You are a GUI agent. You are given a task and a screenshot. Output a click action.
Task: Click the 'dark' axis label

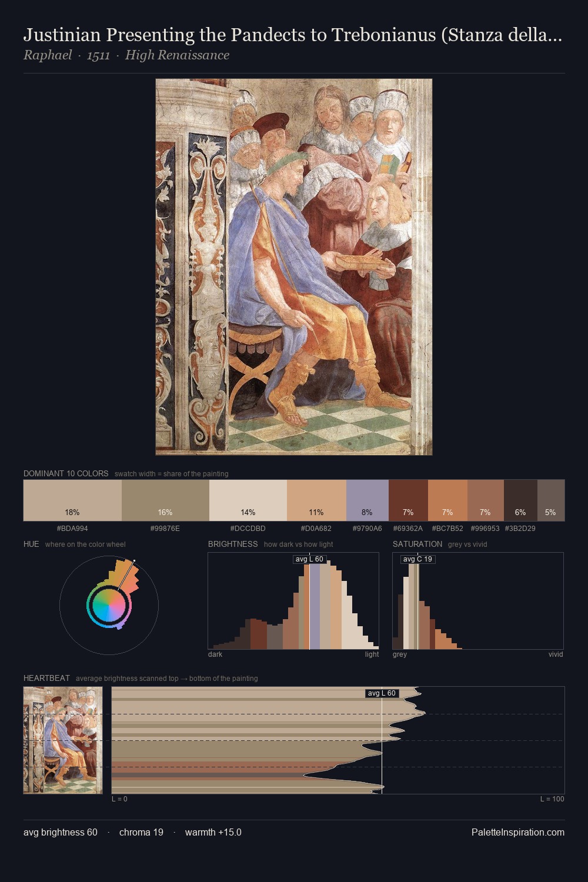215,654
